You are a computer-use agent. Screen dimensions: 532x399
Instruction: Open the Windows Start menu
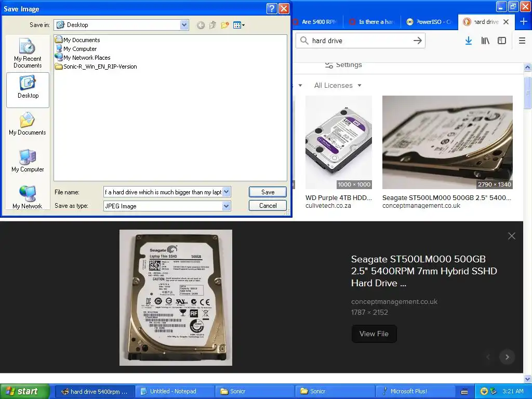pos(25,392)
